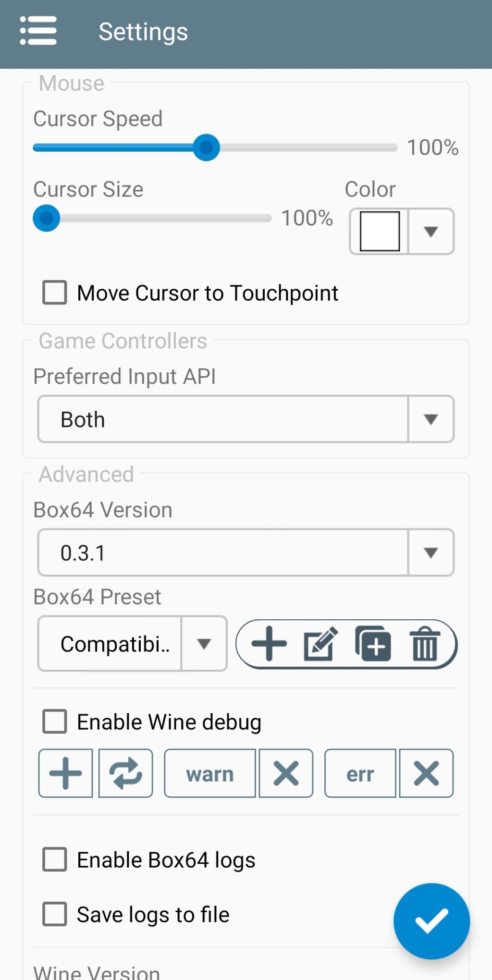This screenshot has height=980, width=492.
Task: Duplicate the selected Box64 preset
Action: 373,644
